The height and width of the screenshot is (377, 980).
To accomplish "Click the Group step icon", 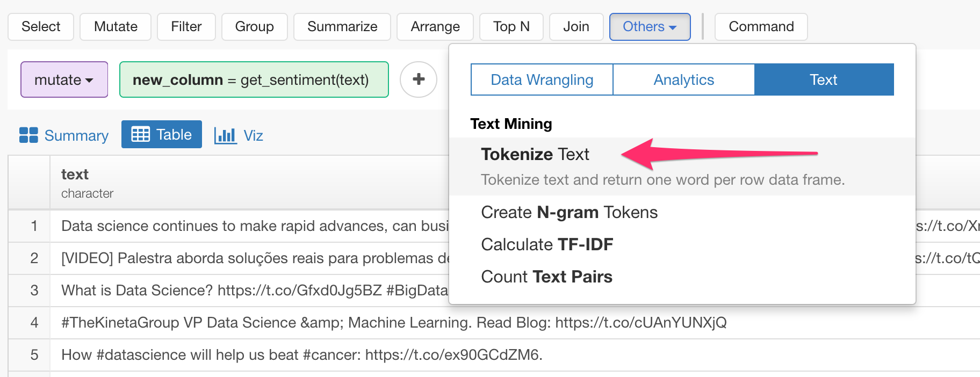I will (x=254, y=26).
